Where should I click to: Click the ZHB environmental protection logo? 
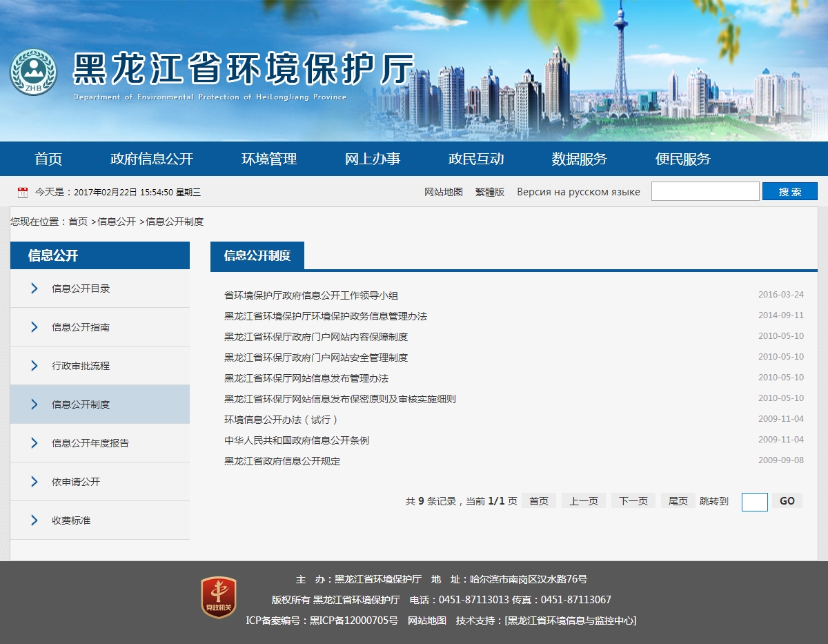coord(33,72)
